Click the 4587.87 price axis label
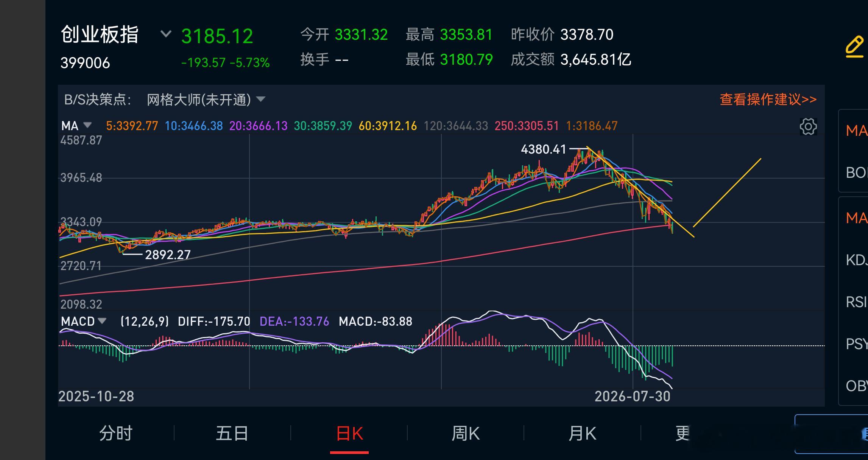The width and height of the screenshot is (868, 460). (81, 140)
